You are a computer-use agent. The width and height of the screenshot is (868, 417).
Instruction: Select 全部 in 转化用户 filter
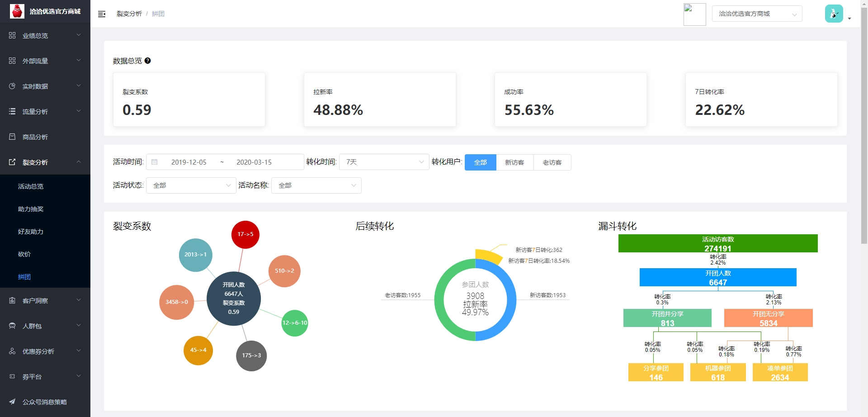pyautogui.click(x=480, y=162)
